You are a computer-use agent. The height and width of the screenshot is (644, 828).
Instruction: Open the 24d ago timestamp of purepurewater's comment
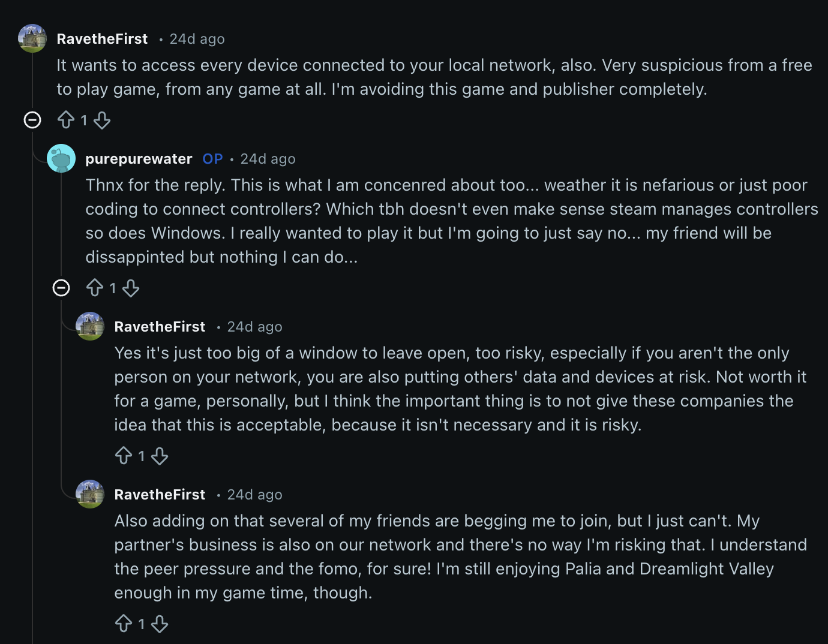[x=268, y=159]
